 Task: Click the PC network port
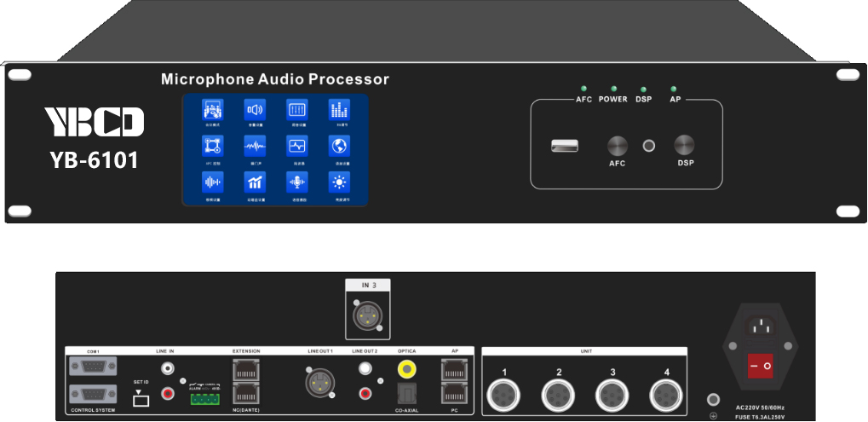click(454, 393)
